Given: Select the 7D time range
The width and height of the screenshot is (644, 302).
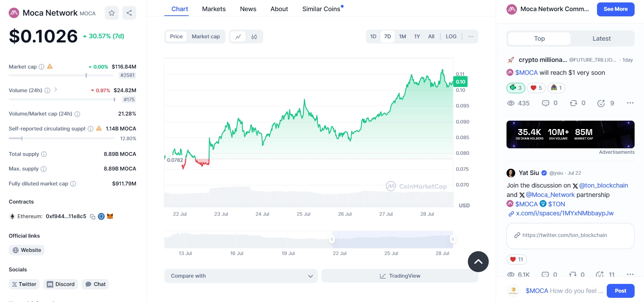Looking at the screenshot, I should click(x=387, y=37).
